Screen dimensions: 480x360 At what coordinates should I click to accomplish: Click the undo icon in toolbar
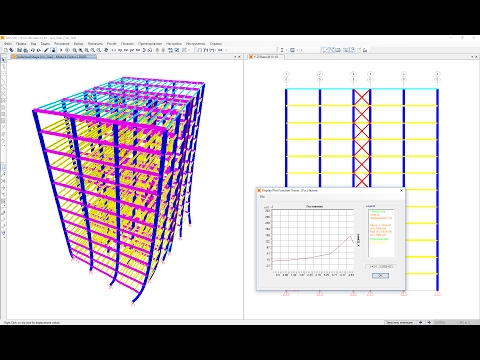[x=33, y=50]
